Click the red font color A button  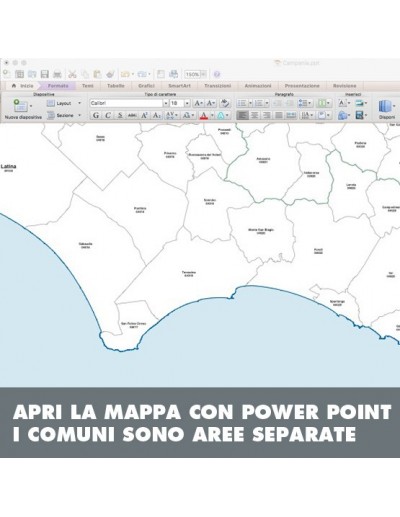pos(204,115)
